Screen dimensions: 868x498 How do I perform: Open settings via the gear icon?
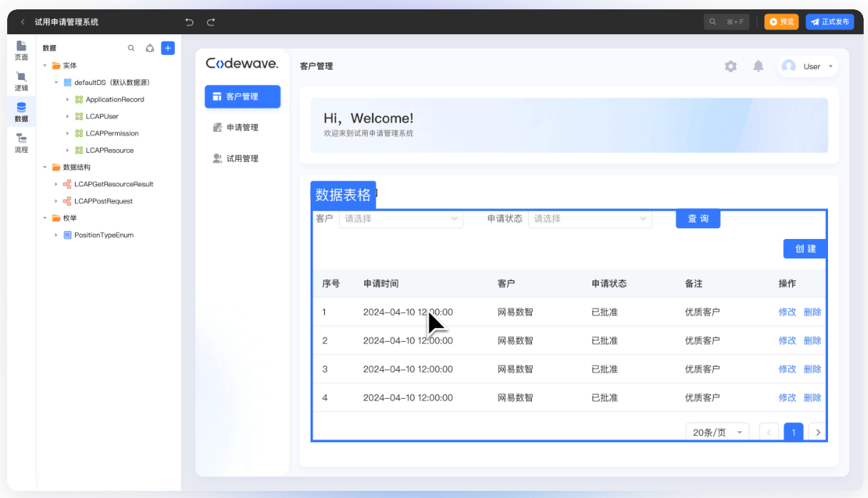point(730,66)
